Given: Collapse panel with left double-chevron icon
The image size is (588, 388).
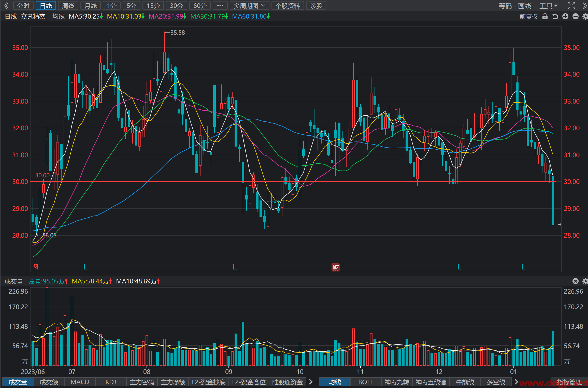Looking at the screenshot, I should pyautogui.click(x=6, y=6).
